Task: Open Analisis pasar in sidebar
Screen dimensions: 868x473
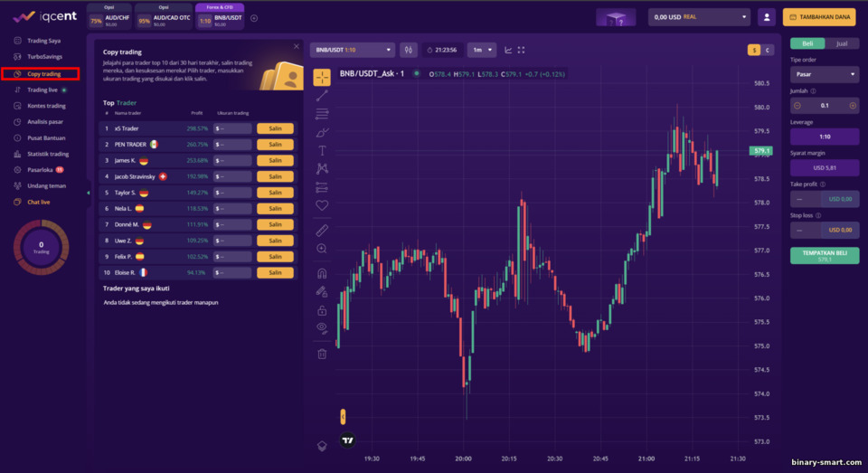Action: 45,122
